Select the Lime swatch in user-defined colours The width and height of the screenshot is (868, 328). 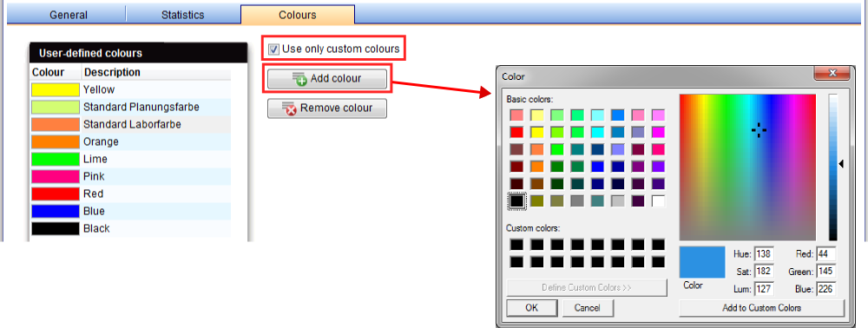coord(56,160)
